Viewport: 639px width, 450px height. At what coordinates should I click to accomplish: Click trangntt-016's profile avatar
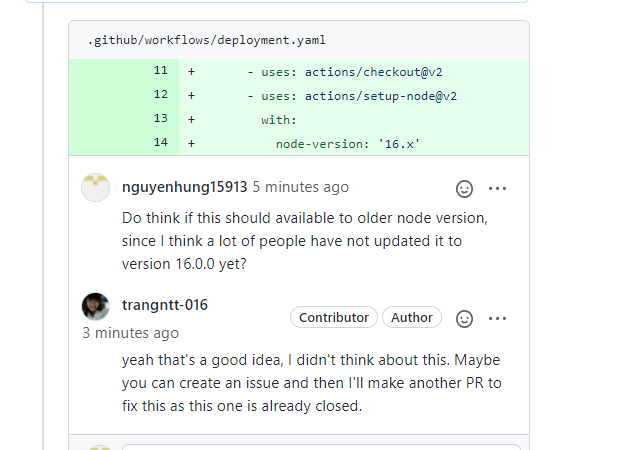(x=96, y=306)
